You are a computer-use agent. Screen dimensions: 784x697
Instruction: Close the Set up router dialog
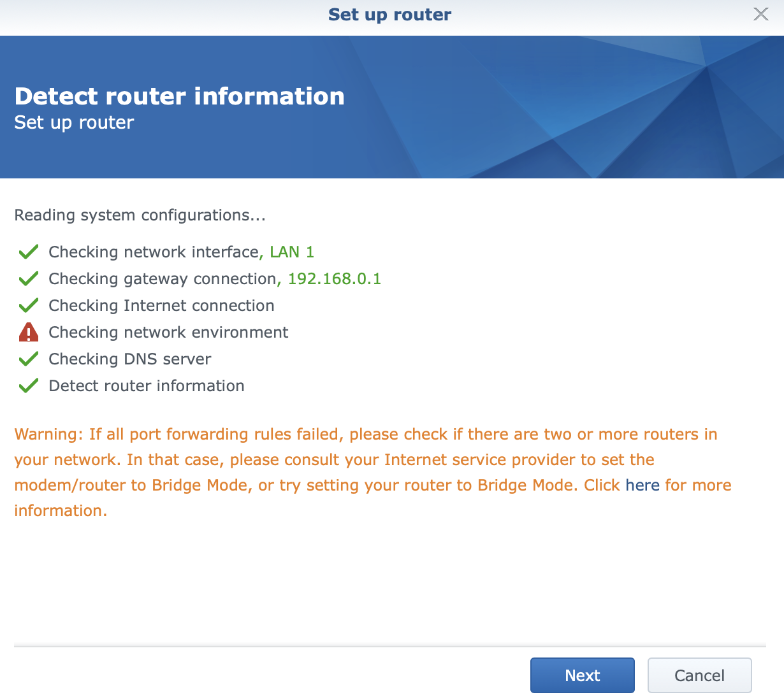click(760, 14)
